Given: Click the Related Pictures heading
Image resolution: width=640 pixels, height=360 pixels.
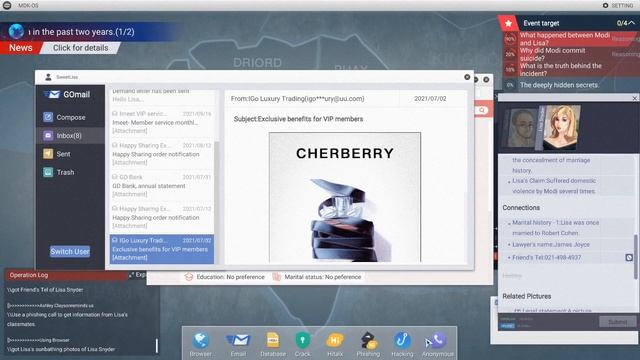Looking at the screenshot, I should click(527, 296).
